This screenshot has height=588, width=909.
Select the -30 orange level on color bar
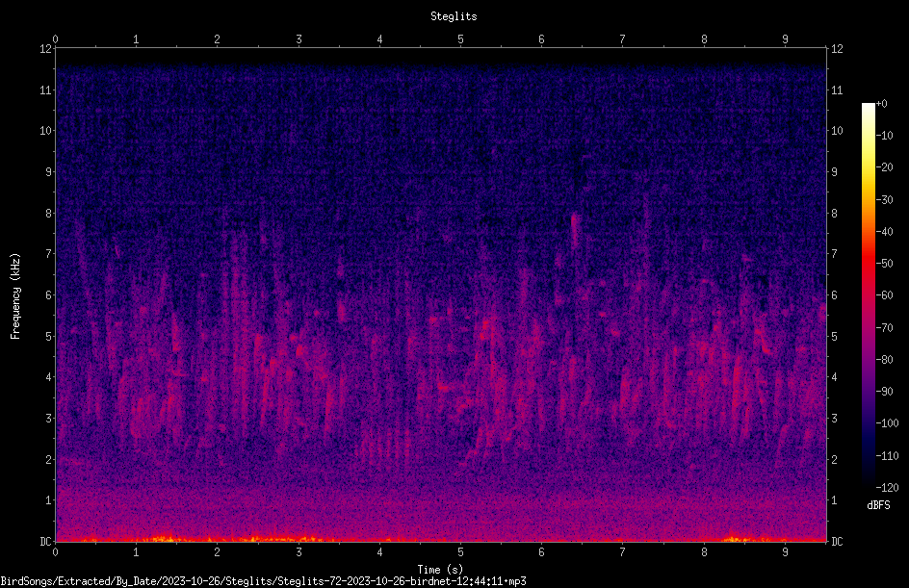pos(885,199)
